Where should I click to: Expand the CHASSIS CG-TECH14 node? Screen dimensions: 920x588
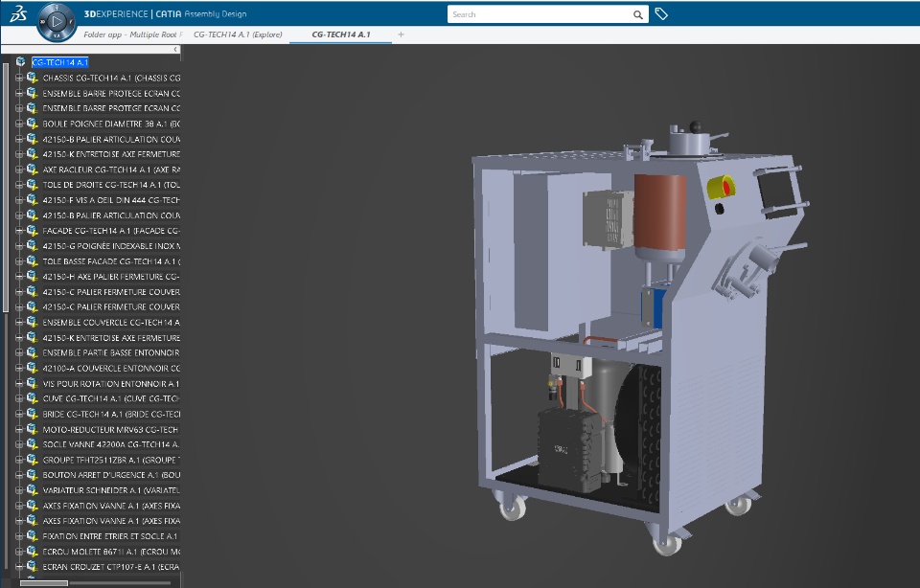(x=19, y=78)
